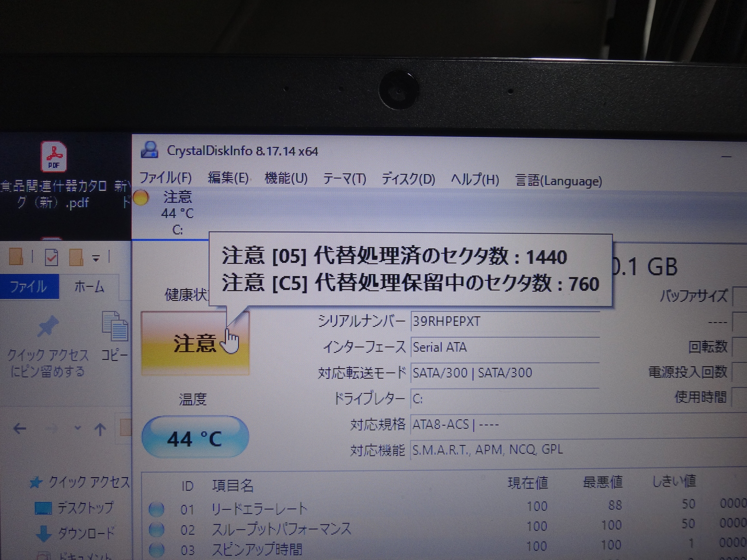Click the drive letter field C:

[x=505, y=399]
